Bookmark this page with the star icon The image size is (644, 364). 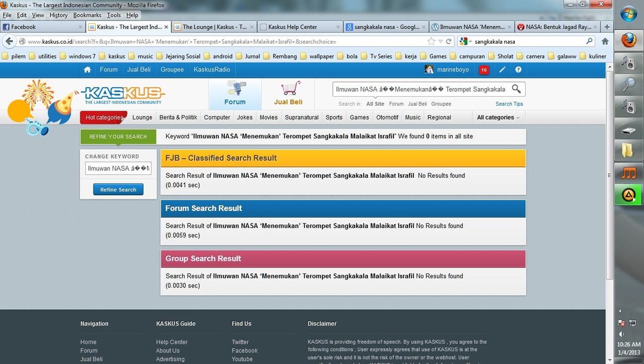[x=431, y=41]
